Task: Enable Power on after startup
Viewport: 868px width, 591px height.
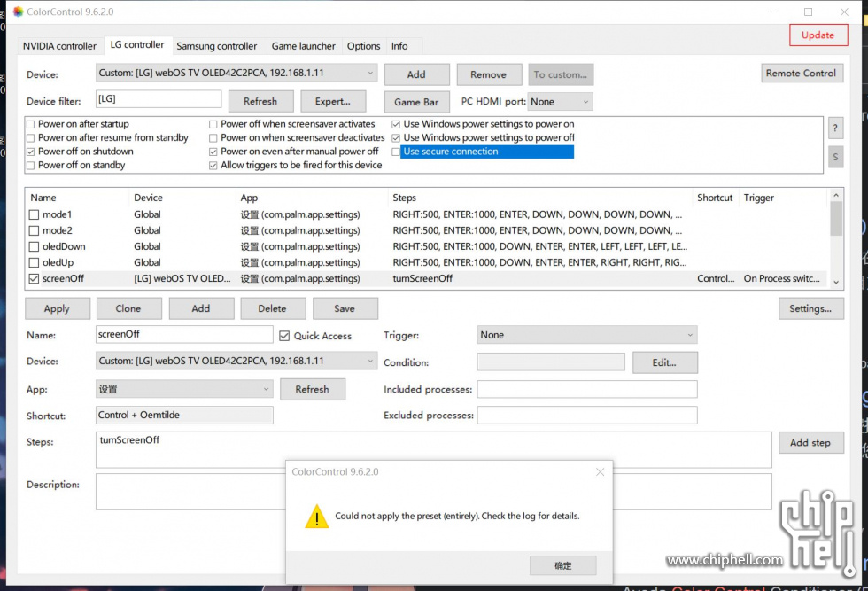Action: tap(31, 124)
